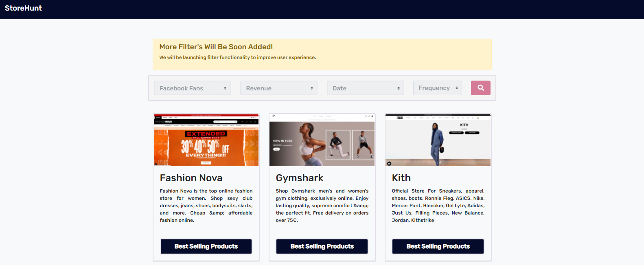
Task: Select the Fashion Nova card title
Action: pyautogui.click(x=191, y=178)
